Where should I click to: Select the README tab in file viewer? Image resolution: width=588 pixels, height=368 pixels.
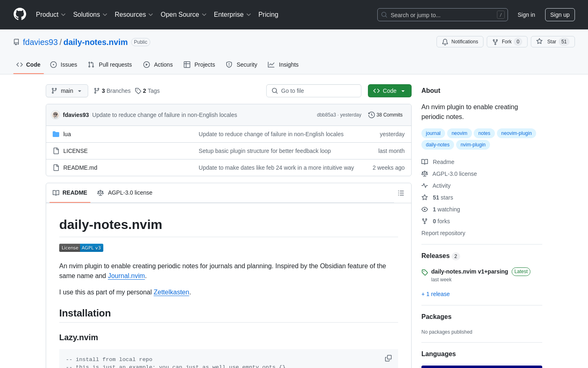70,193
